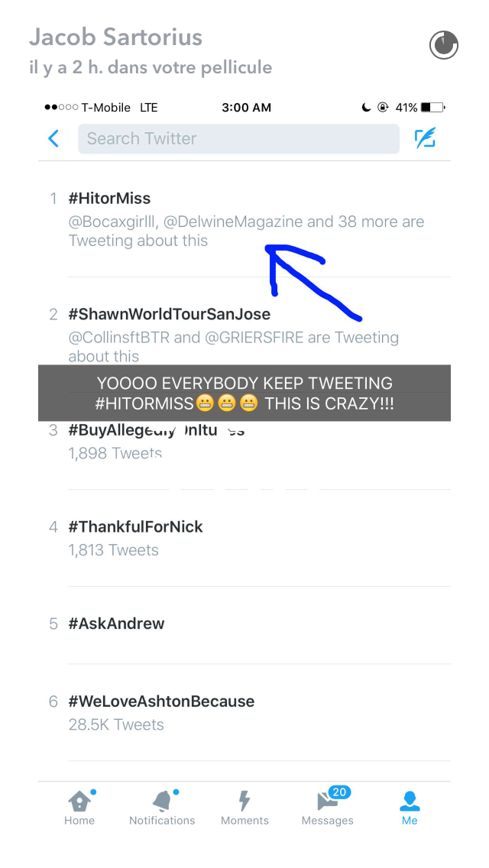Tap the rotation lock status icon
The width and height of the screenshot is (489, 868).
pyautogui.click(x=383, y=108)
